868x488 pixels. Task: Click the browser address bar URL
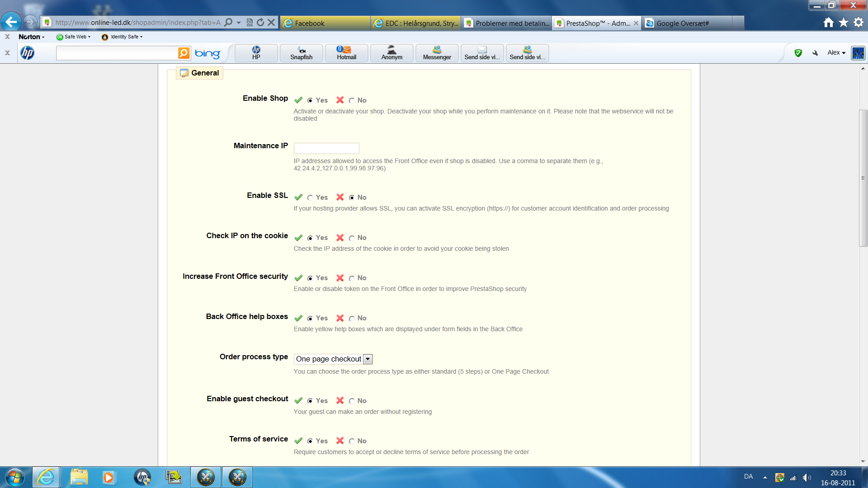[137, 23]
